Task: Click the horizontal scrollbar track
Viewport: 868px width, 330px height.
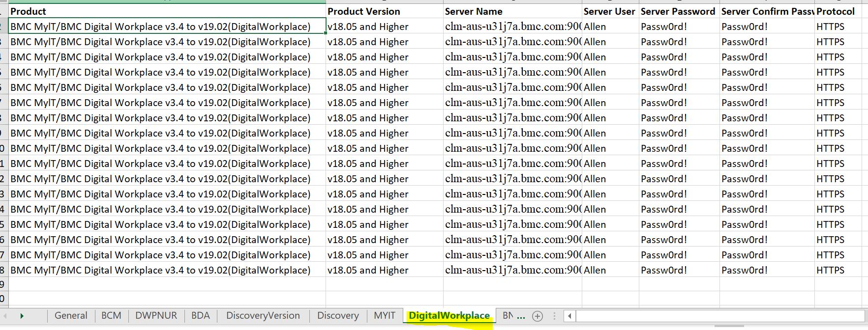Action: (x=719, y=316)
